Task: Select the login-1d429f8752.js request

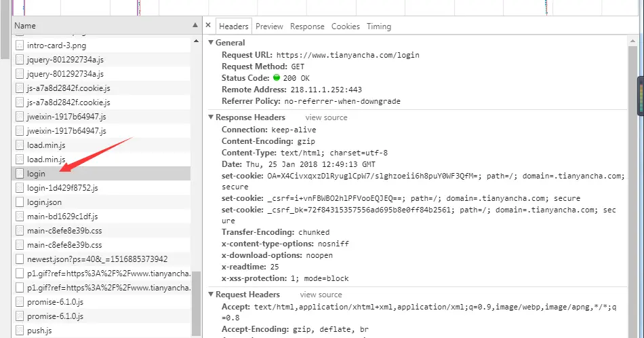Action: [102, 188]
